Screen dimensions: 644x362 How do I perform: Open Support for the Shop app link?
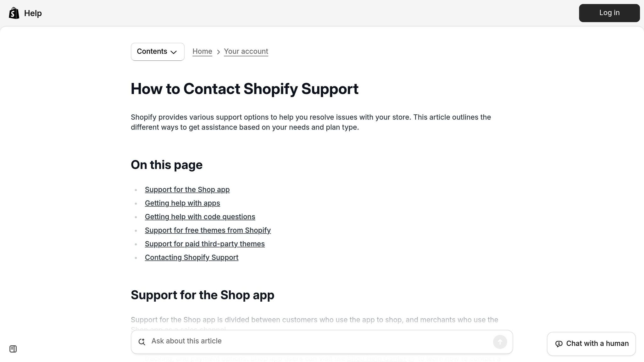[187, 189]
